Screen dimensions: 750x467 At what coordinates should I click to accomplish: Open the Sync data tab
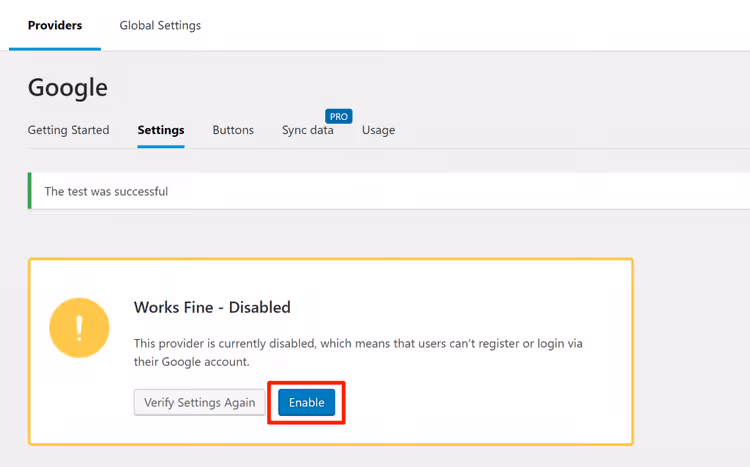coord(308,130)
